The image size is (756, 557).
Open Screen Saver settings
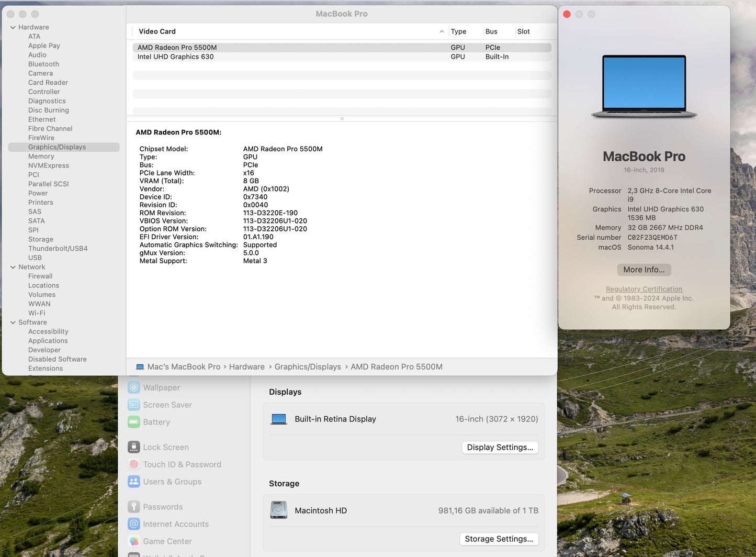[167, 405]
